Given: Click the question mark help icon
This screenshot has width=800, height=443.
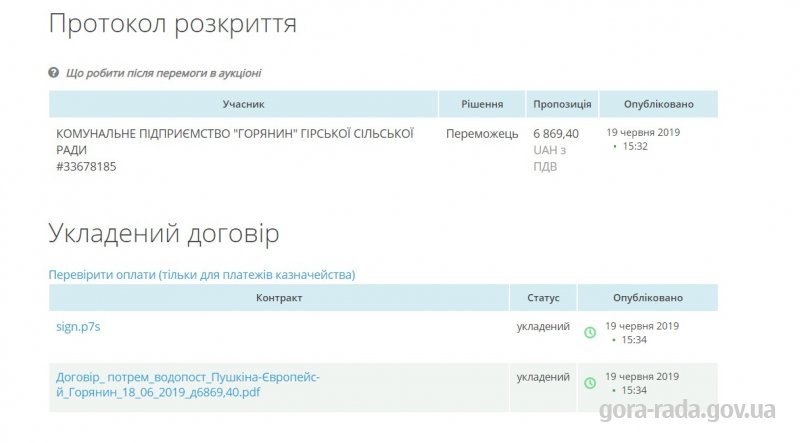Looking at the screenshot, I should point(54,72).
